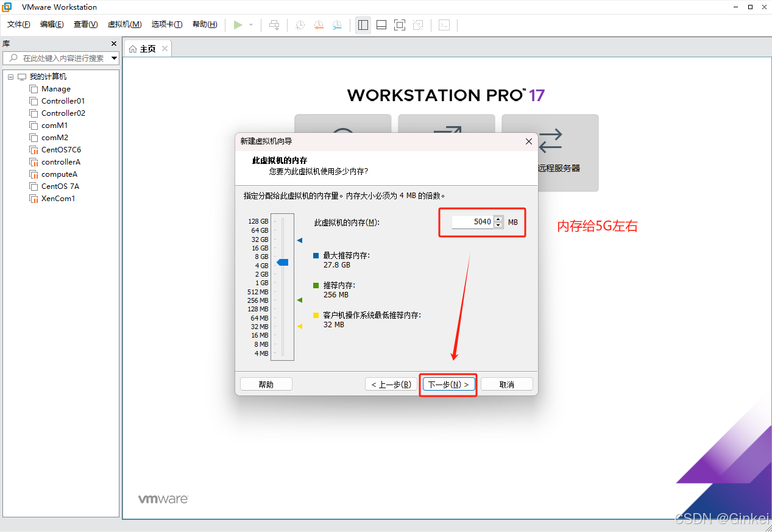Screen dimensions: 772x532
Task: Collapse the 我的计算机 tree node
Action: pyautogui.click(x=11, y=77)
